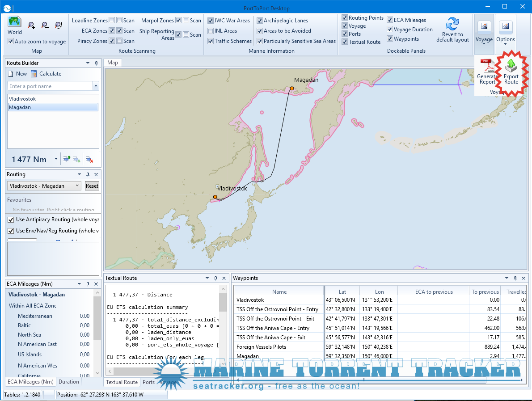Click the zoom to route magnifier icon

point(59,25)
